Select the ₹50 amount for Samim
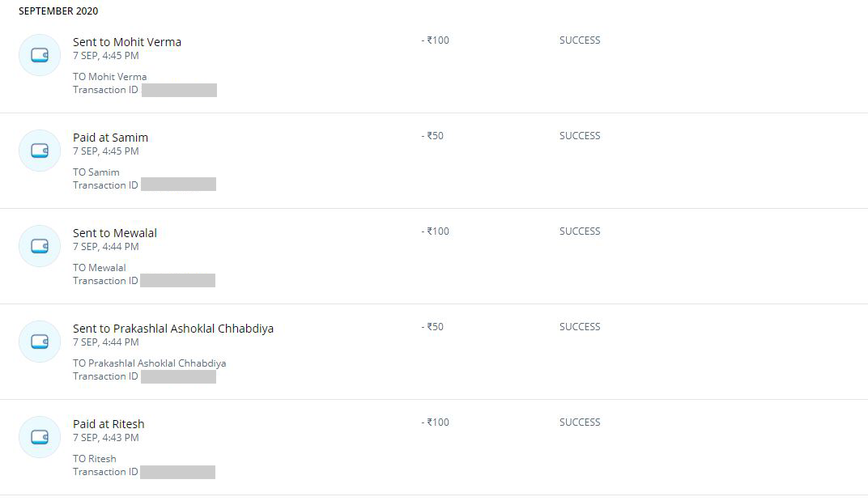 pyautogui.click(x=432, y=136)
